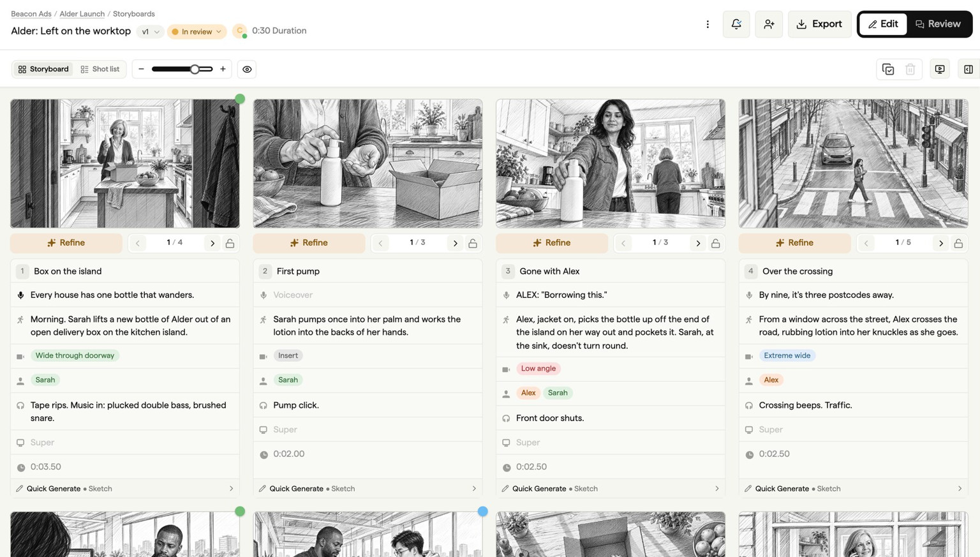980x557 pixels.
Task: Click the camera icon beside Low angle
Action: coord(506,369)
